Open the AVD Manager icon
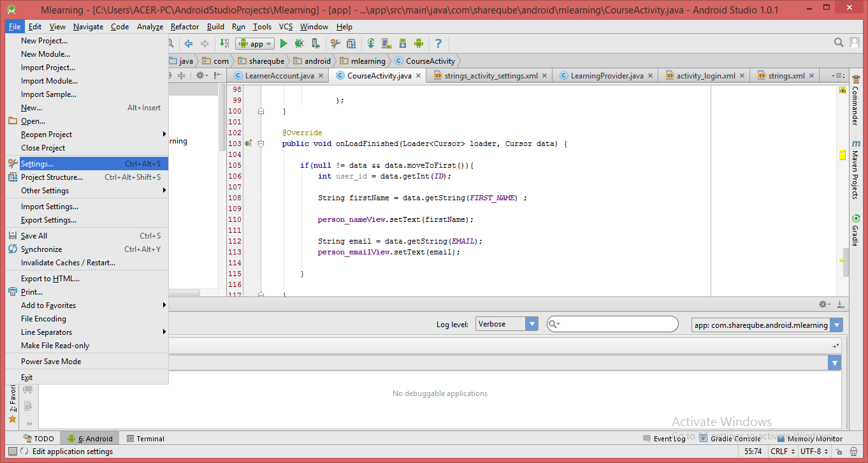This screenshot has height=463, width=868. (x=386, y=44)
